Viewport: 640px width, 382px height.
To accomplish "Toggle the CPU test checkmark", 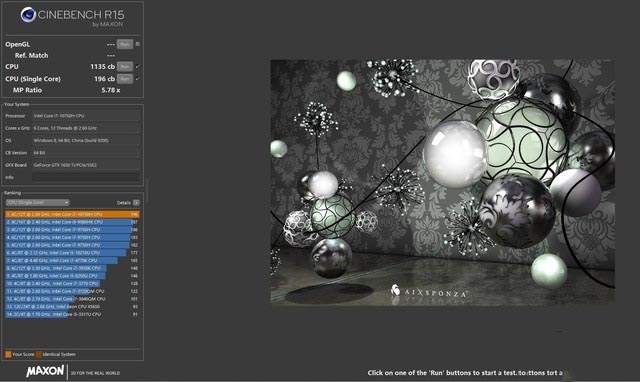I will click(x=138, y=67).
